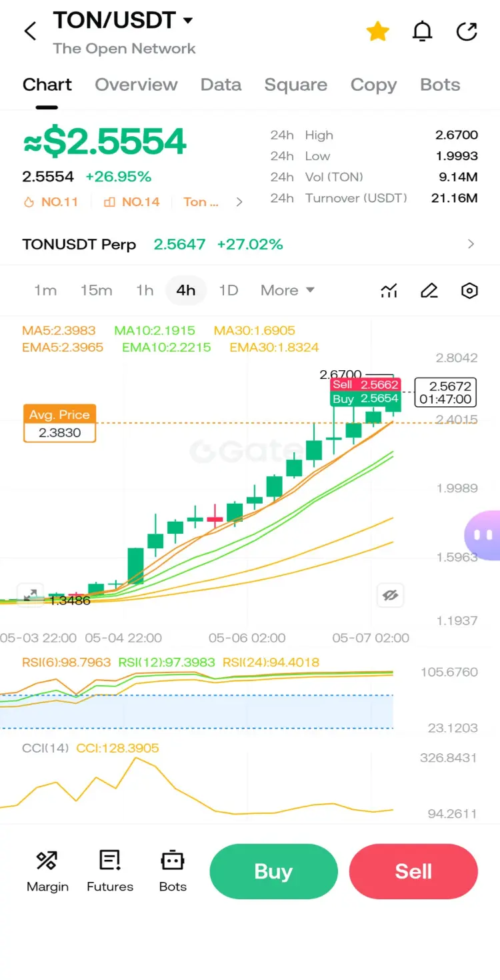Open the TONUSDT Perp row

click(x=250, y=244)
